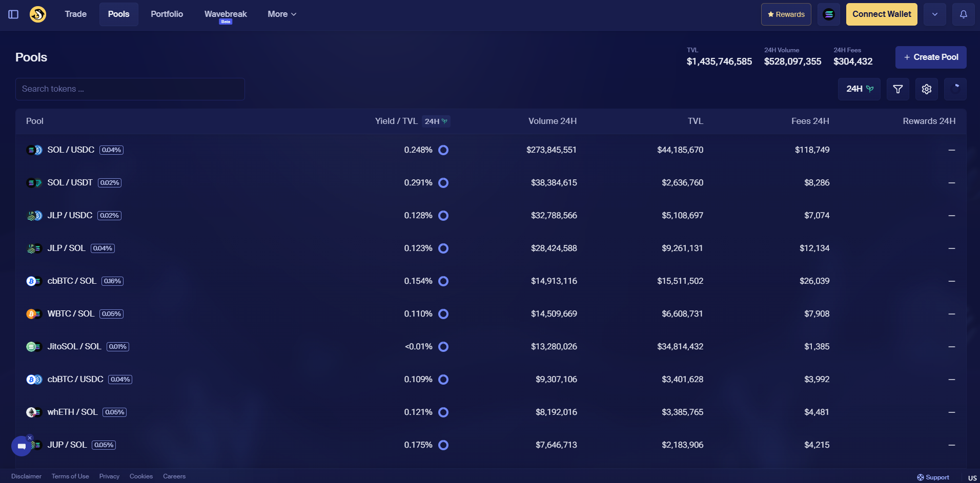Switch to the Portfolio tab
Image resolution: width=980 pixels, height=483 pixels.
tap(167, 14)
